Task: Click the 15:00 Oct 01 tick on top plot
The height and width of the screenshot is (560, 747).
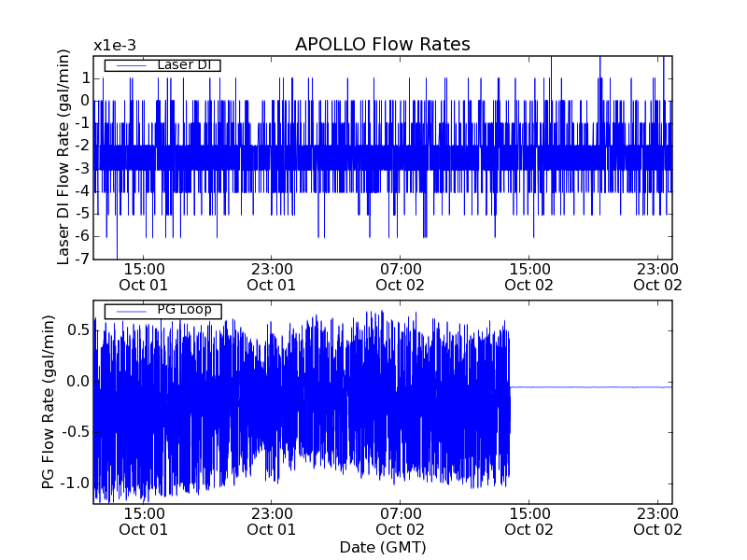Action: click(144, 275)
